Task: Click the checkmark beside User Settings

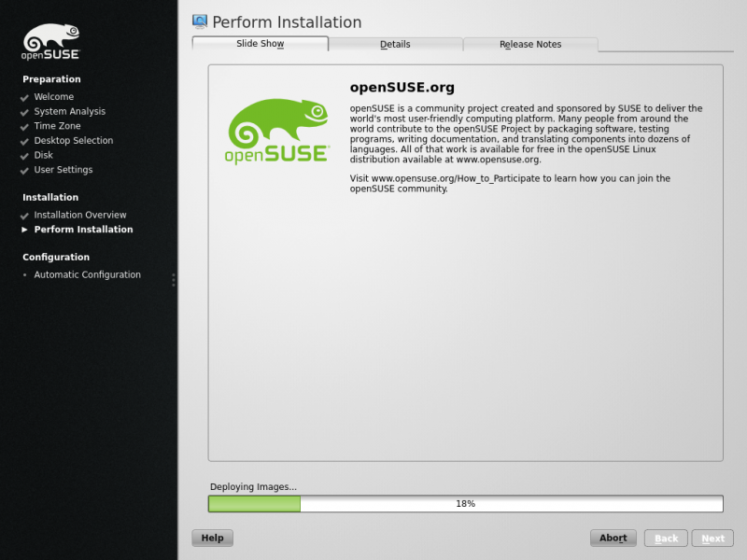Action: point(24,171)
